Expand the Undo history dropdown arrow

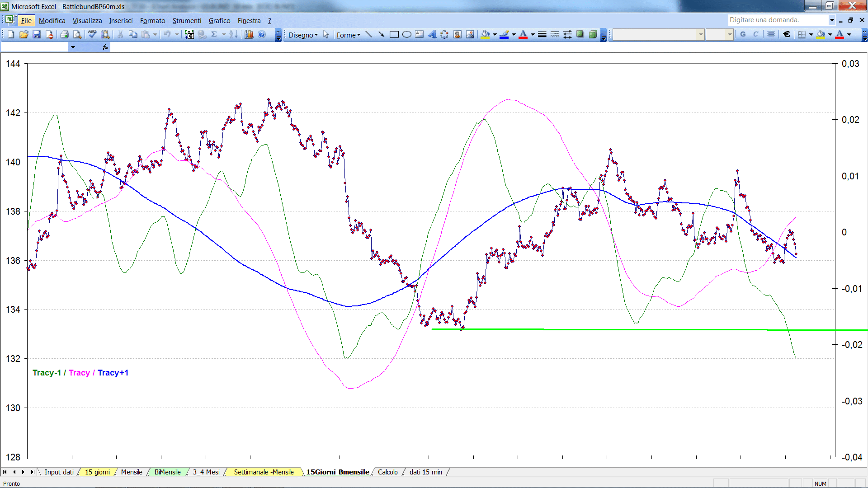pos(177,34)
